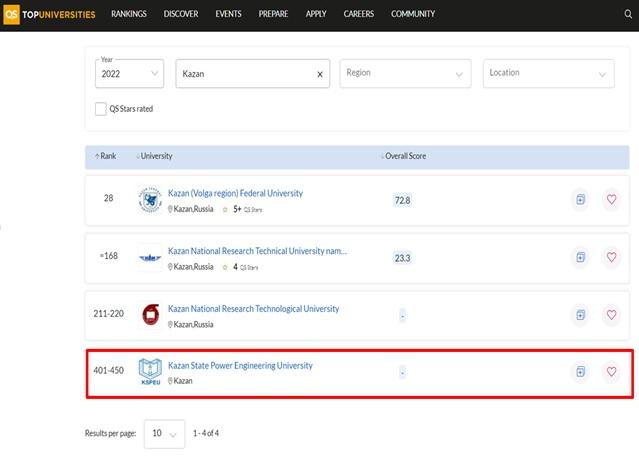Image resolution: width=639 pixels, height=457 pixels.
Task: Open Kazan National Research Technical University link
Action: tap(258, 251)
